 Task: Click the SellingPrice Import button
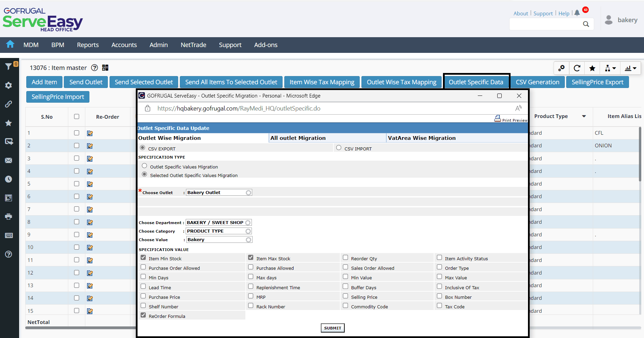(x=58, y=97)
